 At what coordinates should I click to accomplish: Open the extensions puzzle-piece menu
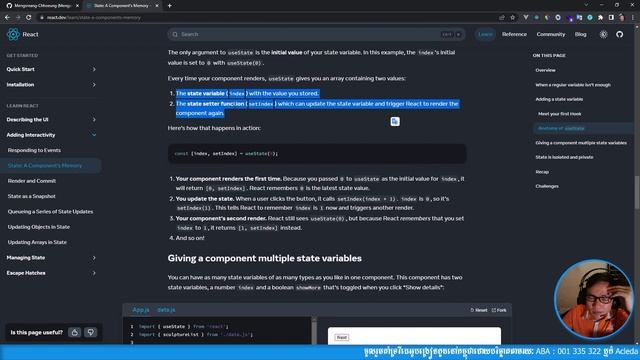coord(600,18)
